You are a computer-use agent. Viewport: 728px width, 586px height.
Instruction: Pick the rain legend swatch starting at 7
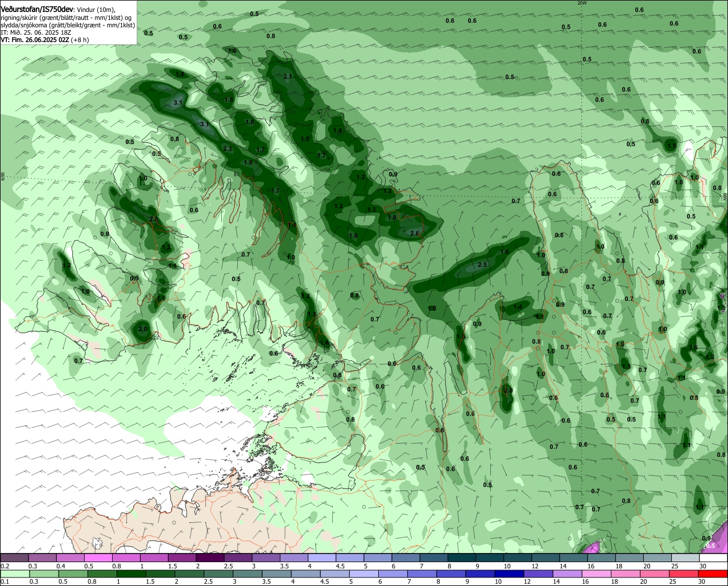(x=421, y=574)
